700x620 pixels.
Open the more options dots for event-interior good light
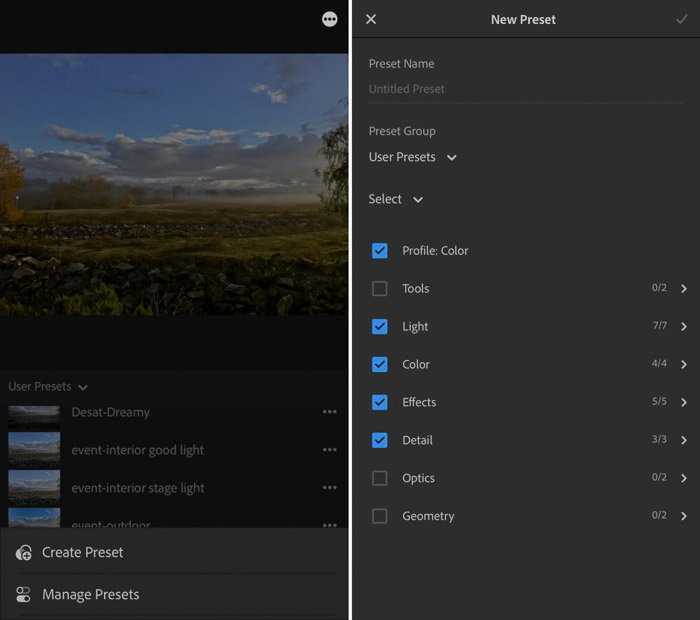click(x=329, y=449)
